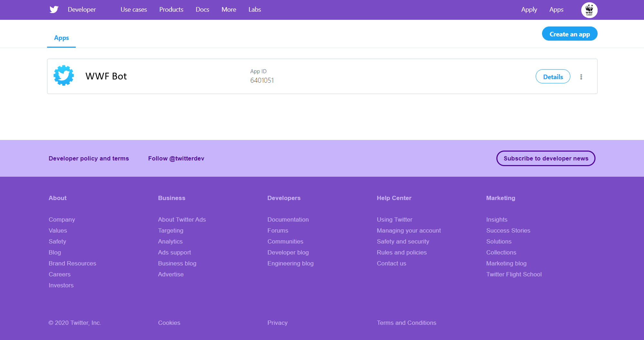Open Using Twitter help link
Image resolution: width=644 pixels, height=340 pixels.
tap(394, 220)
